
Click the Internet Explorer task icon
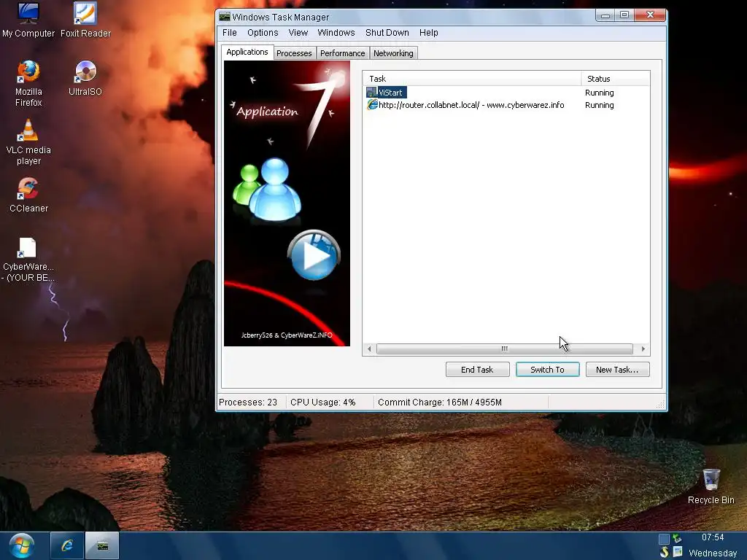(x=372, y=104)
